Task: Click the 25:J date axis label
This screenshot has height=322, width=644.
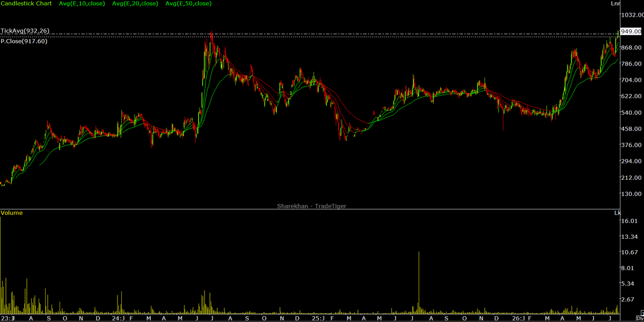Action: pos(318,318)
